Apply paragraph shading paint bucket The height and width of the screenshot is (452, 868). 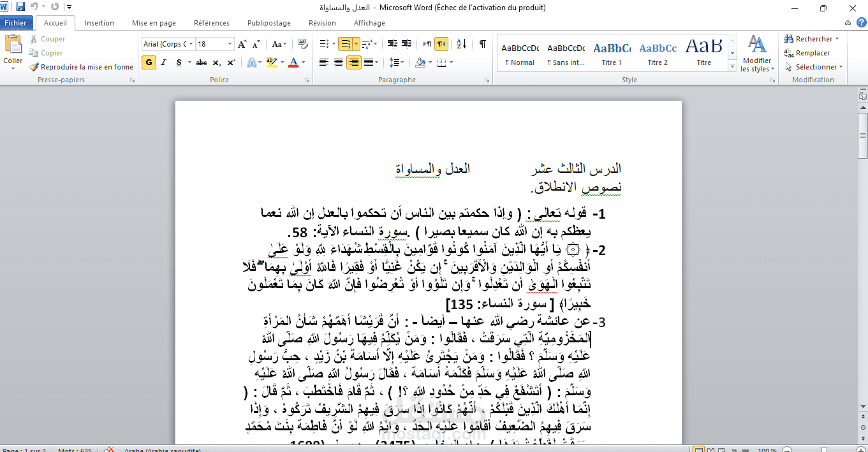[420, 62]
